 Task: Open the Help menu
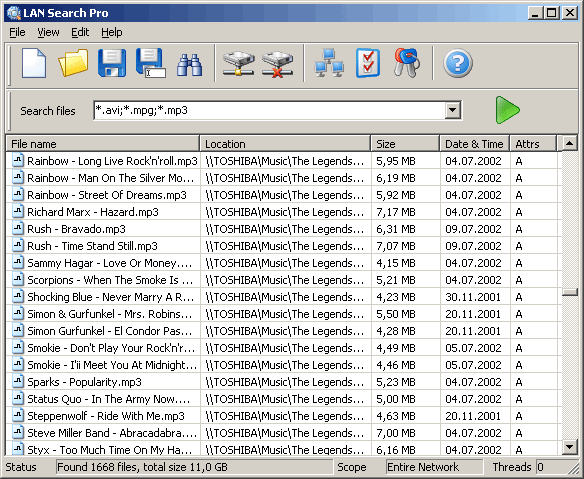(x=112, y=32)
